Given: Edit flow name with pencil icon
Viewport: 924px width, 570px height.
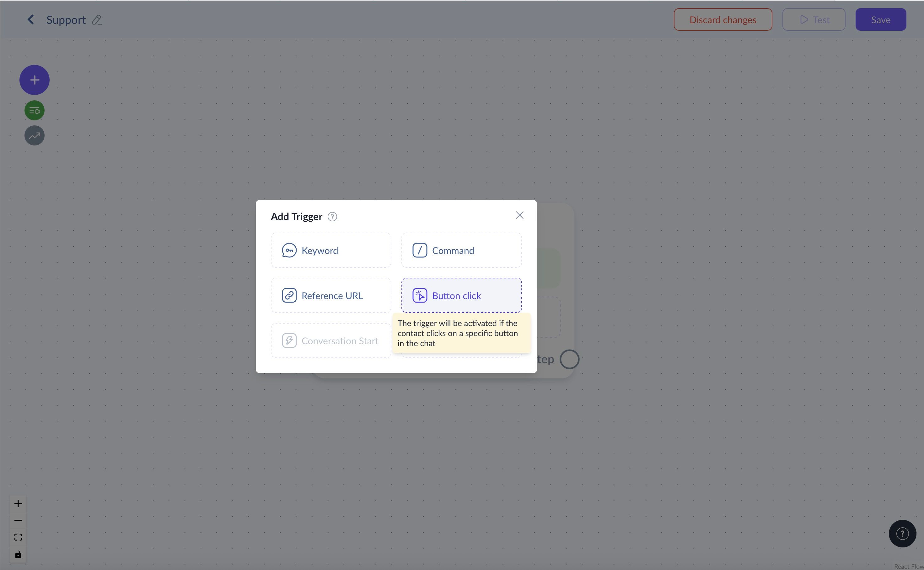Looking at the screenshot, I should coord(97,20).
